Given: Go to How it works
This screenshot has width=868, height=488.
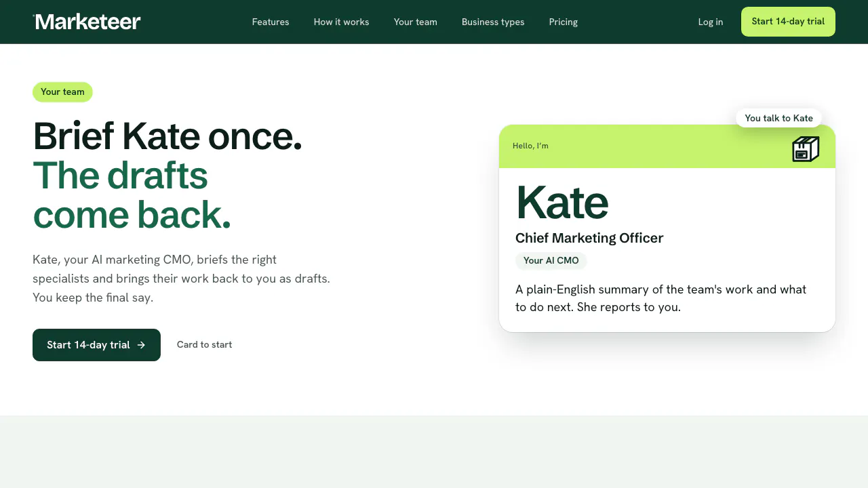Looking at the screenshot, I should pyautogui.click(x=341, y=22).
